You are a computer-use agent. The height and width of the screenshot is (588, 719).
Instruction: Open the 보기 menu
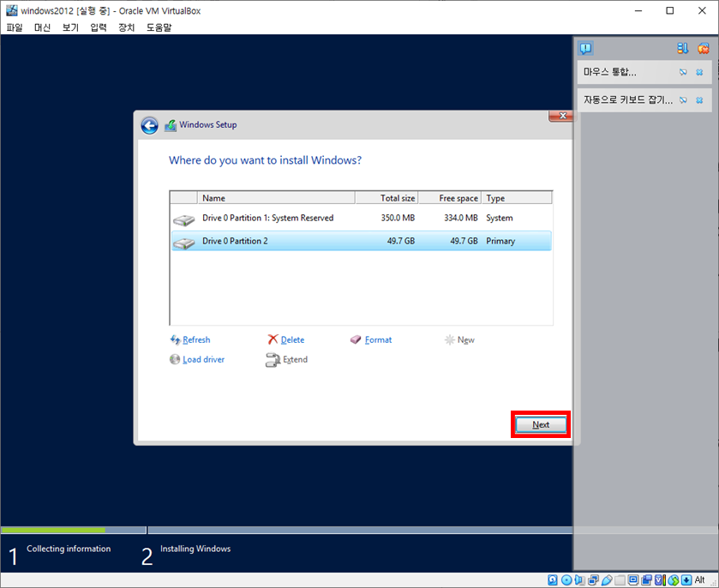point(70,27)
